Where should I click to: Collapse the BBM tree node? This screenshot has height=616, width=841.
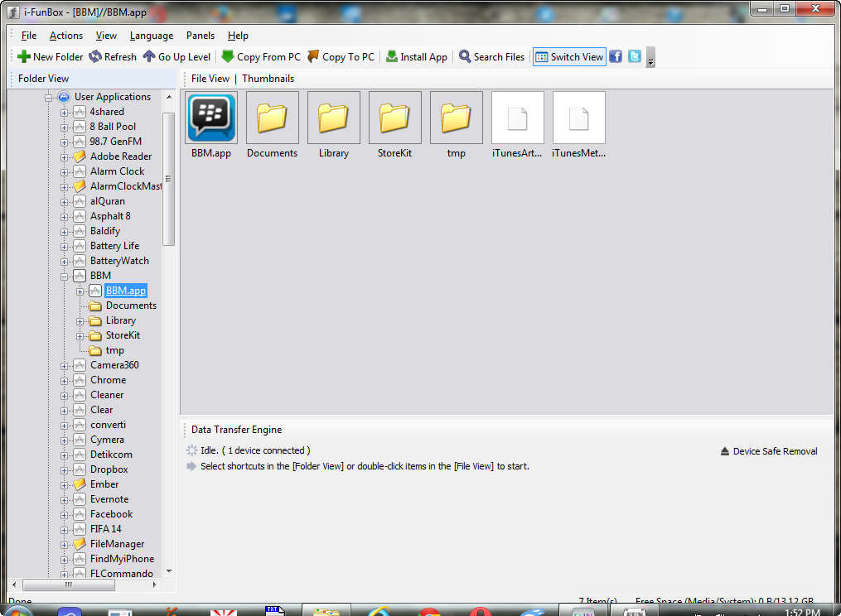click(64, 277)
